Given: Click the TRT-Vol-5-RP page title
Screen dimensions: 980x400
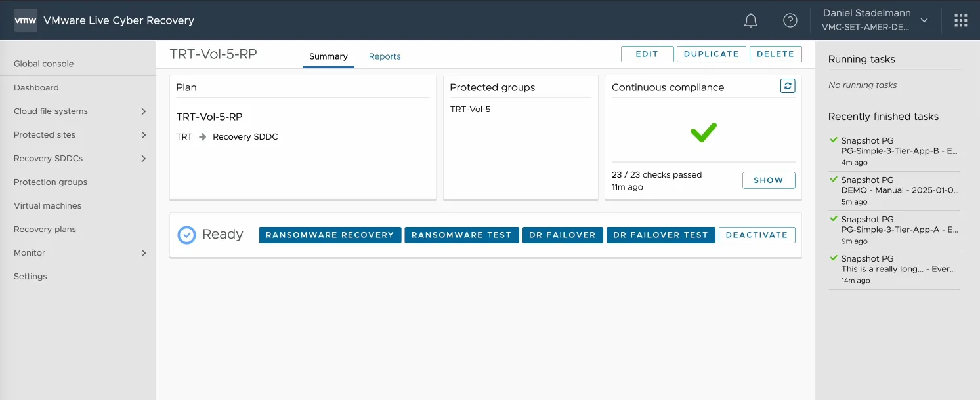Looking at the screenshot, I should [x=213, y=54].
